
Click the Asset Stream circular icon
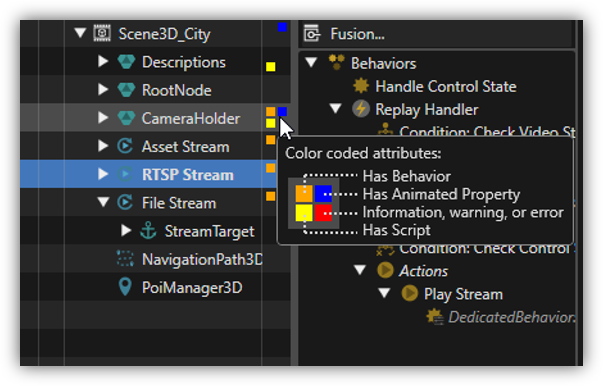125,146
